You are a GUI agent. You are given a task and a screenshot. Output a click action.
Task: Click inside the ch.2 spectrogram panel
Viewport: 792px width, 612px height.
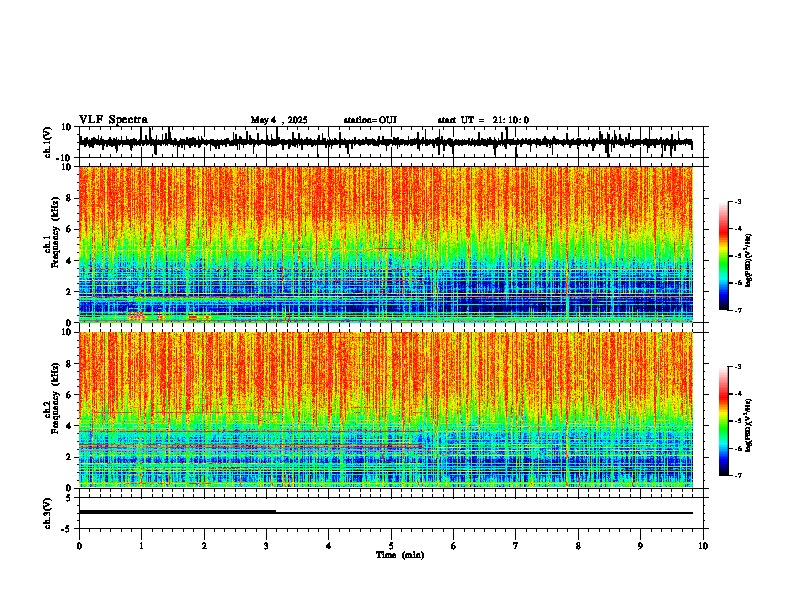click(x=385, y=410)
